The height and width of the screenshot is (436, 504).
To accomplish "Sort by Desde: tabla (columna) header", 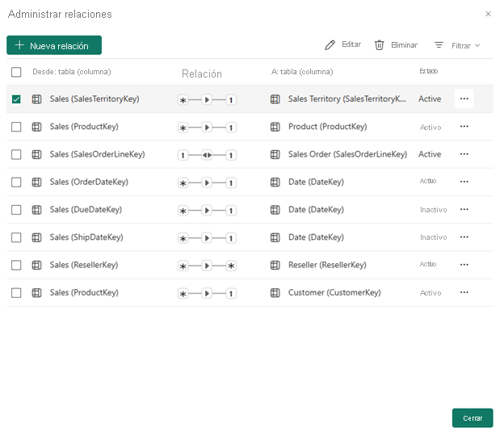I will click(72, 72).
